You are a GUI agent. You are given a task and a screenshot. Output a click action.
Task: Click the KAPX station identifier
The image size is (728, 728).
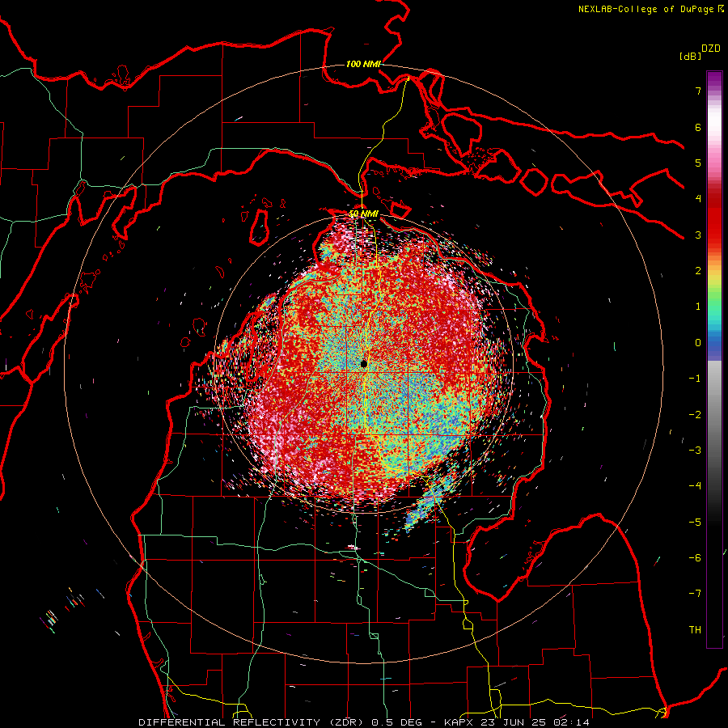[459, 722]
